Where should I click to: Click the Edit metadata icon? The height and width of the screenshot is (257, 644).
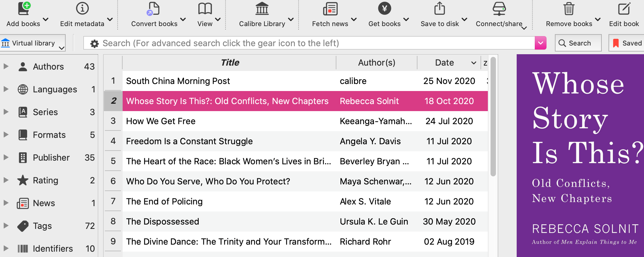pyautogui.click(x=82, y=9)
